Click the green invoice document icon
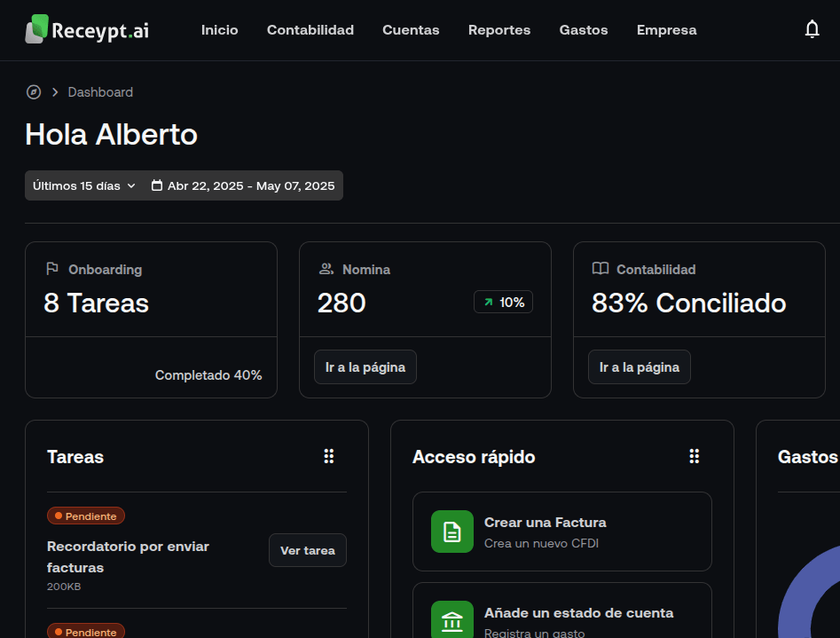The image size is (840, 638). pyautogui.click(x=452, y=532)
